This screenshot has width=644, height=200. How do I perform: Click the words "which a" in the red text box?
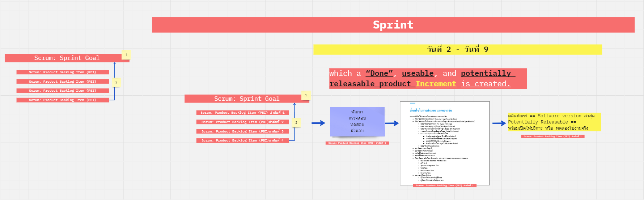point(345,74)
